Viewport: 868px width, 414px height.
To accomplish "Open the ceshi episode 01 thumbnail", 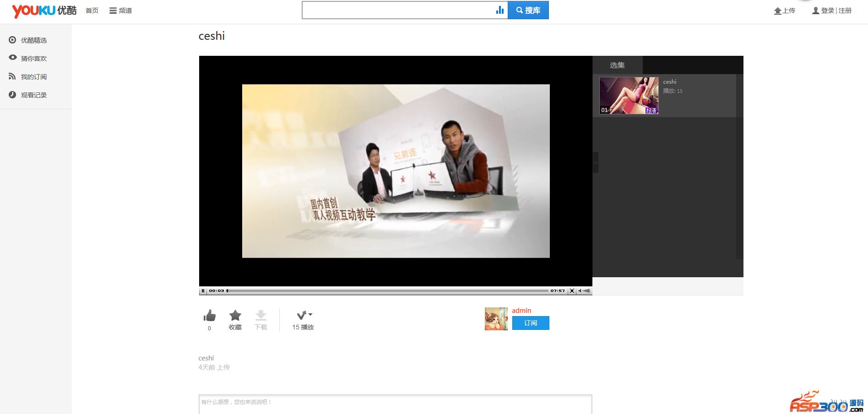I will pos(629,96).
